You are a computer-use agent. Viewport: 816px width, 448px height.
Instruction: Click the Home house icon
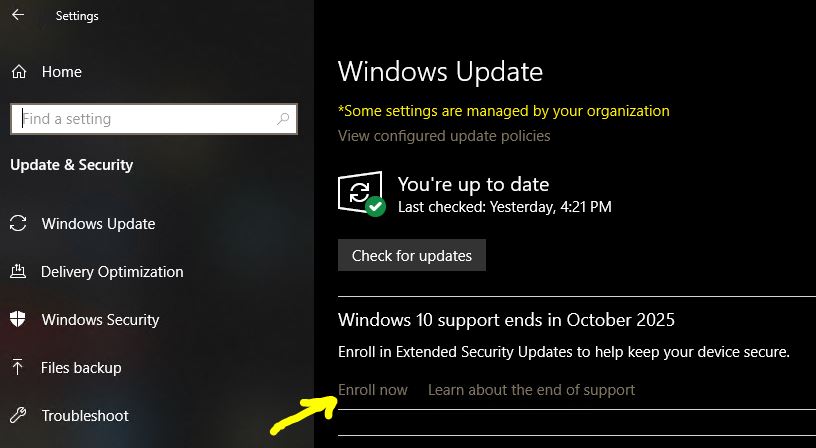(19, 71)
